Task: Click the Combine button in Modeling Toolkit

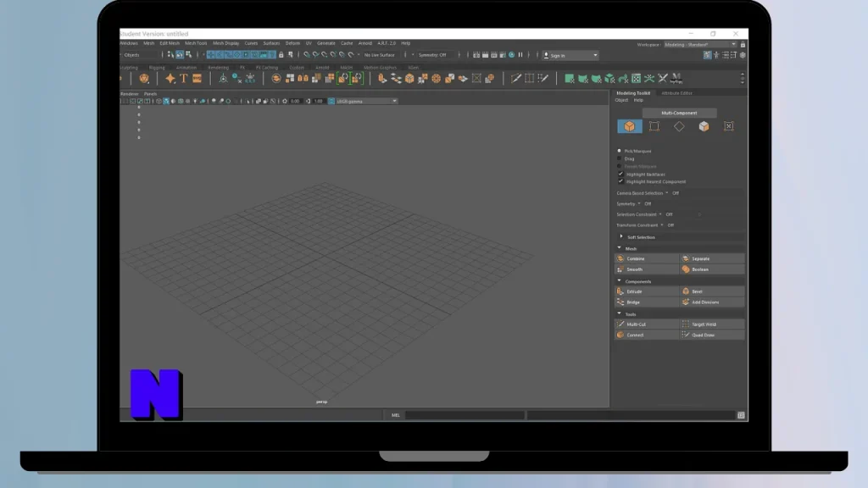Action: click(x=647, y=258)
